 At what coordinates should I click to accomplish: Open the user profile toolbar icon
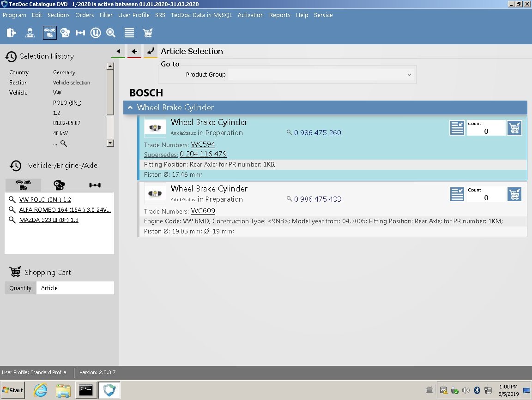coord(30,33)
